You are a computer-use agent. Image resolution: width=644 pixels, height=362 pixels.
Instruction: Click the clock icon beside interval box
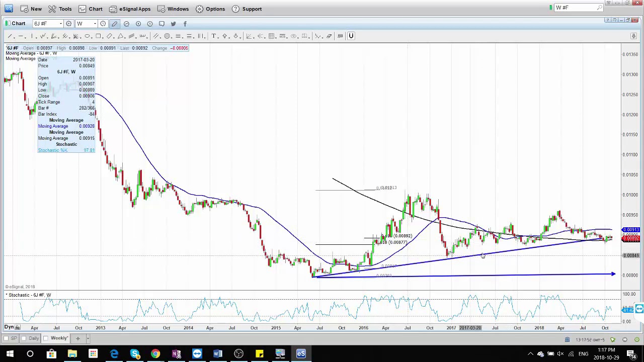103,24
